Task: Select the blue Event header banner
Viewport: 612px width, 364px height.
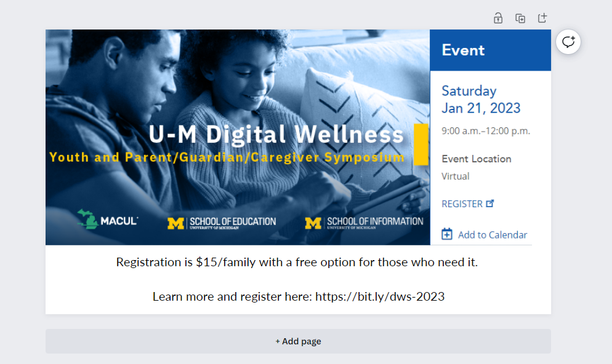Action: [490, 50]
